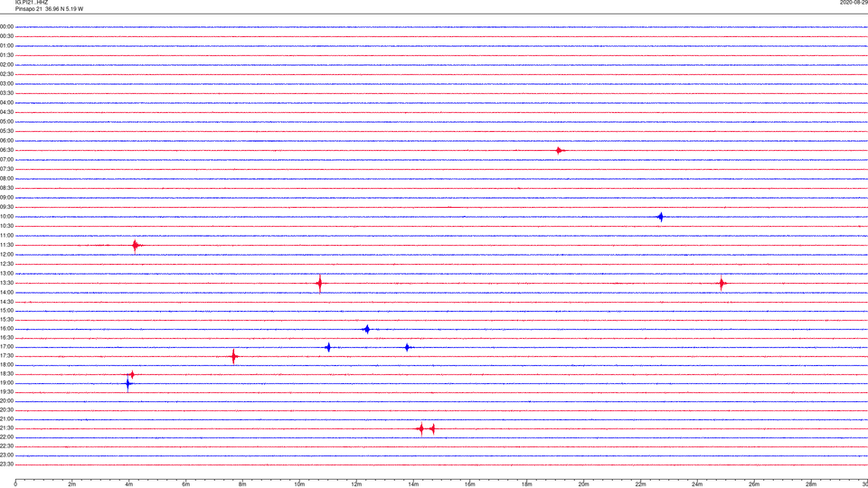868x488 pixels.
Task: Click the 26m axis tick label
Action: tap(754, 484)
